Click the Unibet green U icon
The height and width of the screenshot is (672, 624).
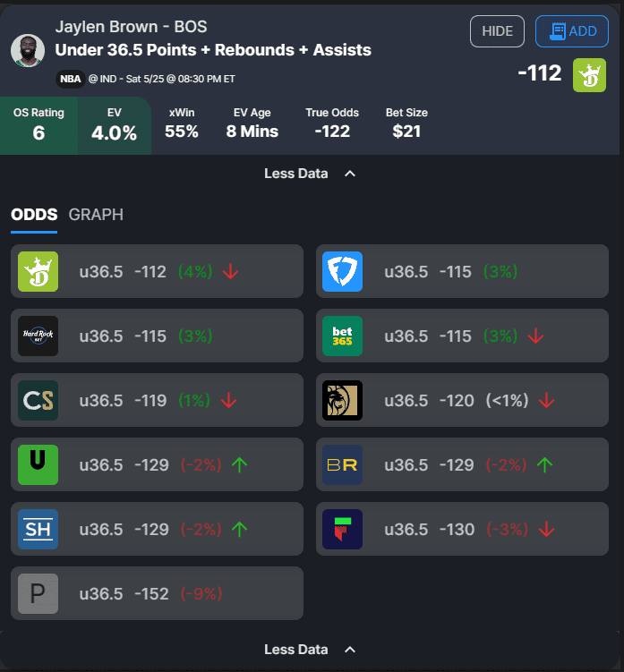(x=38, y=464)
